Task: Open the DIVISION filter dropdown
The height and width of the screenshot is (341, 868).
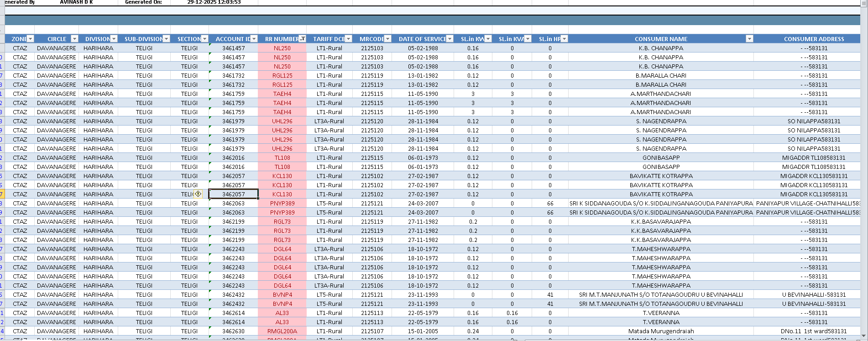Action: point(114,39)
